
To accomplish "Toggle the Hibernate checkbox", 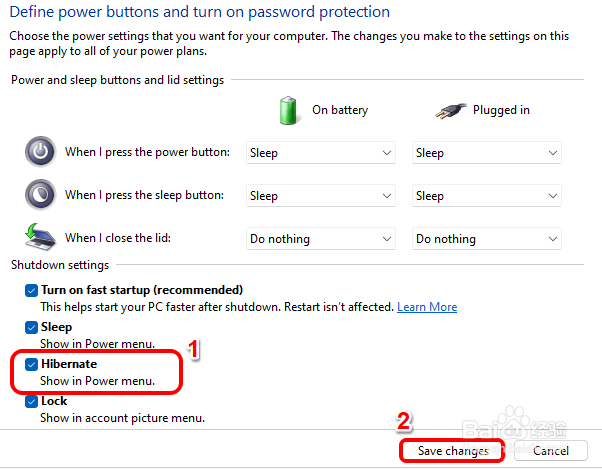I will pos(31,364).
